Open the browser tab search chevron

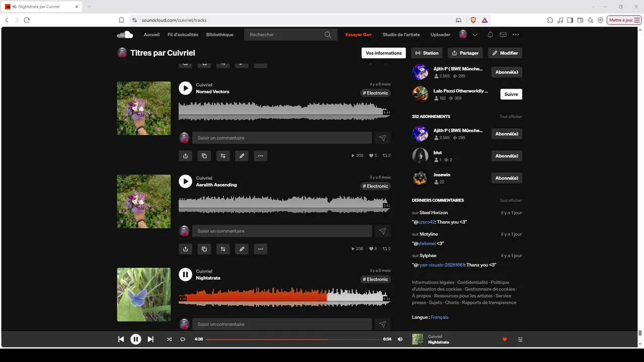point(594,7)
